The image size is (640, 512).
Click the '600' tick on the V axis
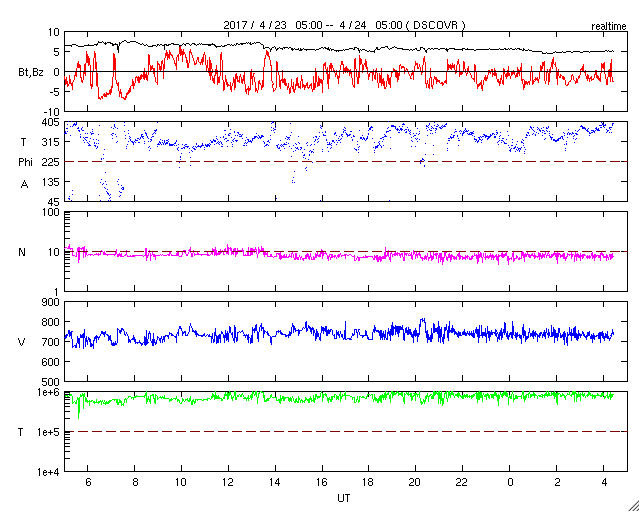click(51, 362)
